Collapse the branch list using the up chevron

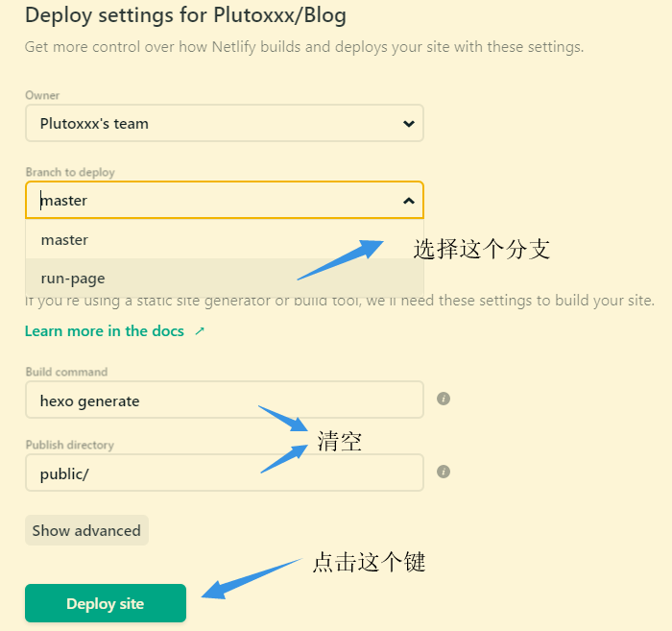pyautogui.click(x=408, y=201)
